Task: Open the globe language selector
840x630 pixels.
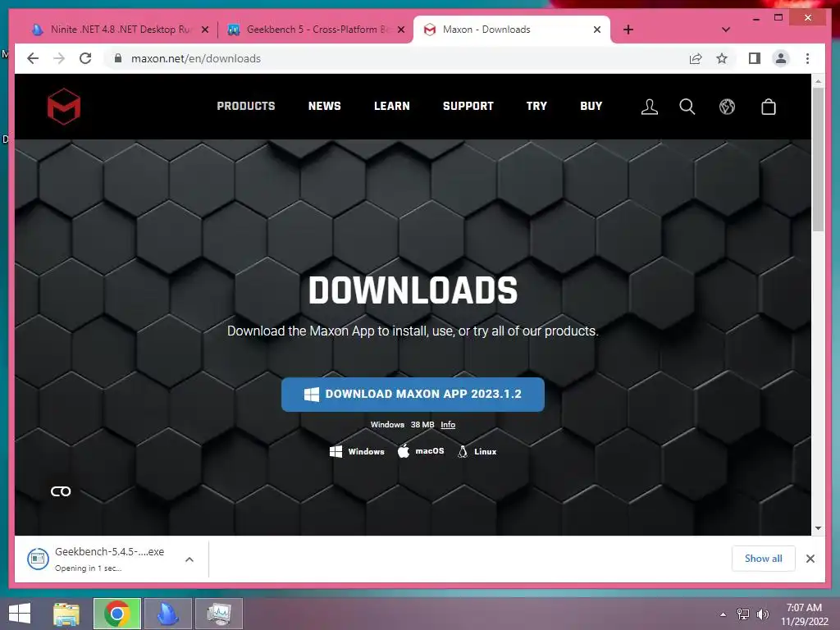Action: click(727, 107)
